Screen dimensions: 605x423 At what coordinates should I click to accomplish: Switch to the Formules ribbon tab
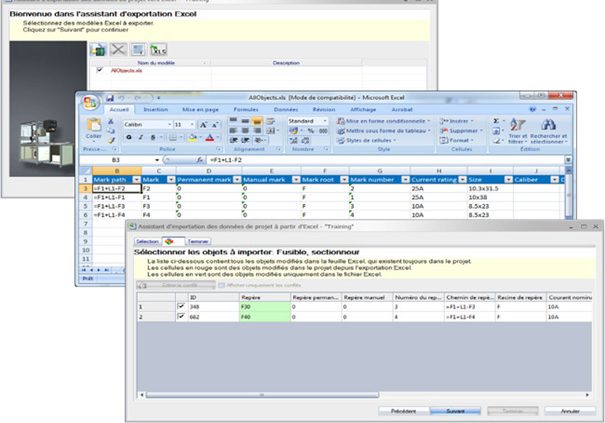[x=246, y=110]
